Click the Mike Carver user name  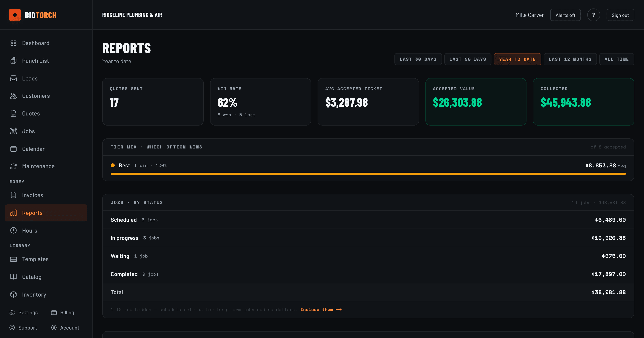[529, 15]
